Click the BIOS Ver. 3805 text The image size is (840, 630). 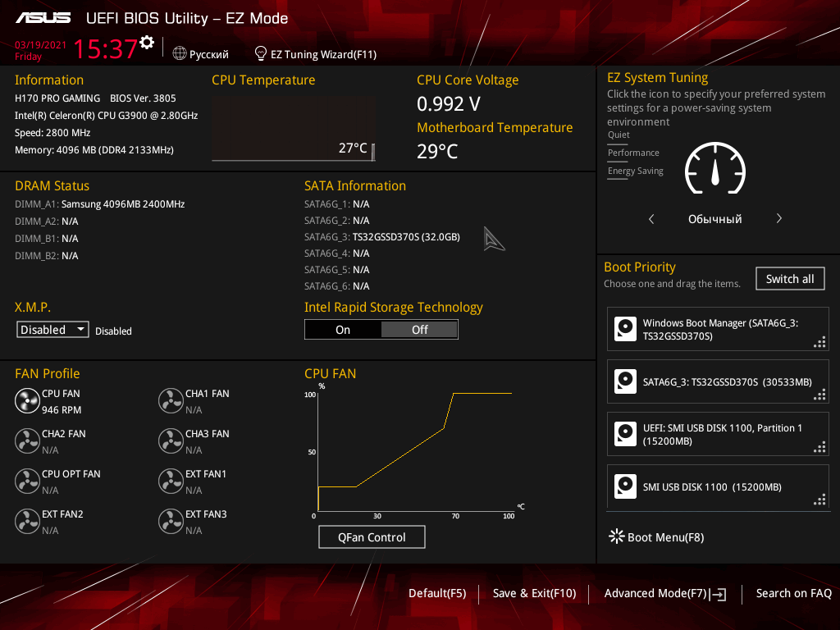click(x=143, y=98)
